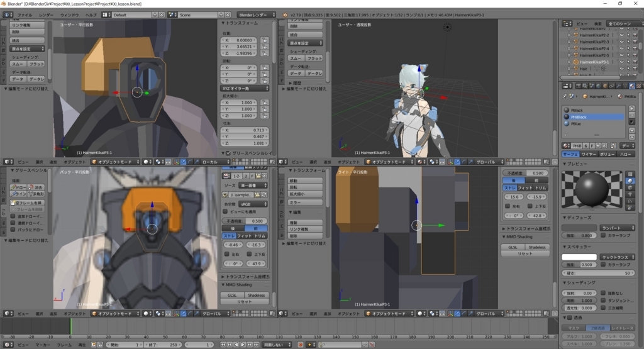The image size is (644, 349).
Task: Click the GLSL button in the right viewport MMD Shading panel
Action: coord(513,247)
